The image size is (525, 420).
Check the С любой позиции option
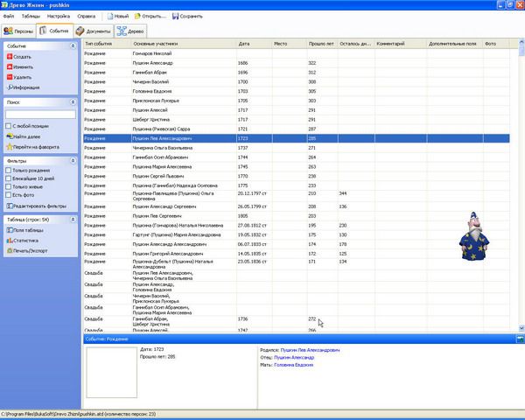[x=8, y=126]
